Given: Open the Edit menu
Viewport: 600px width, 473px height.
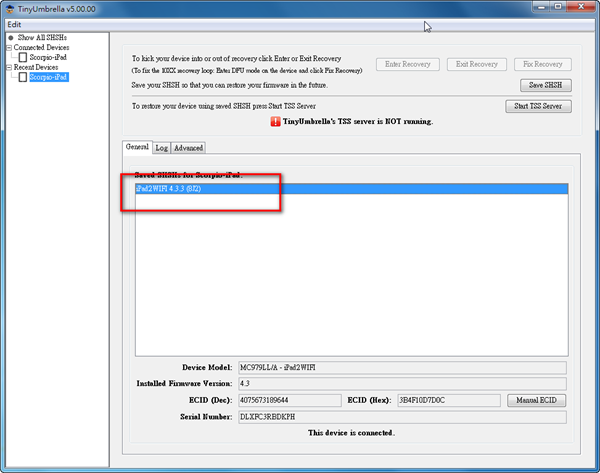Looking at the screenshot, I should click(14, 24).
